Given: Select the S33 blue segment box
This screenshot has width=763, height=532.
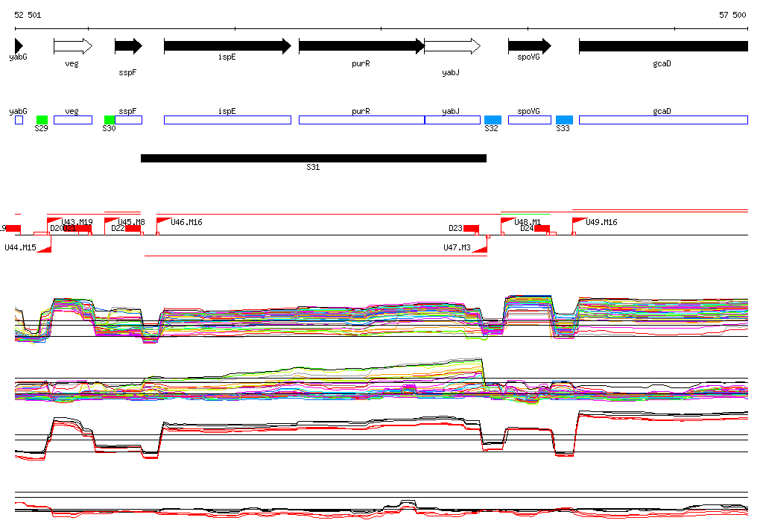Looking at the screenshot, I should pos(564,120).
